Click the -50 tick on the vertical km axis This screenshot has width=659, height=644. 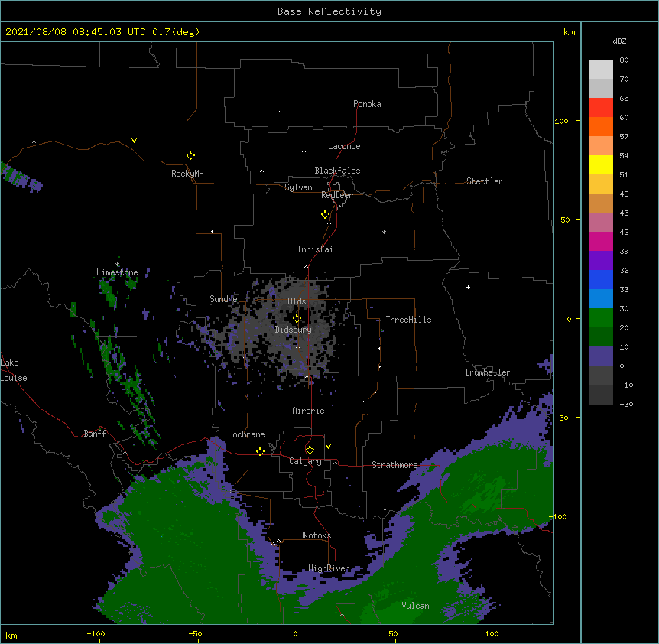tap(561, 418)
